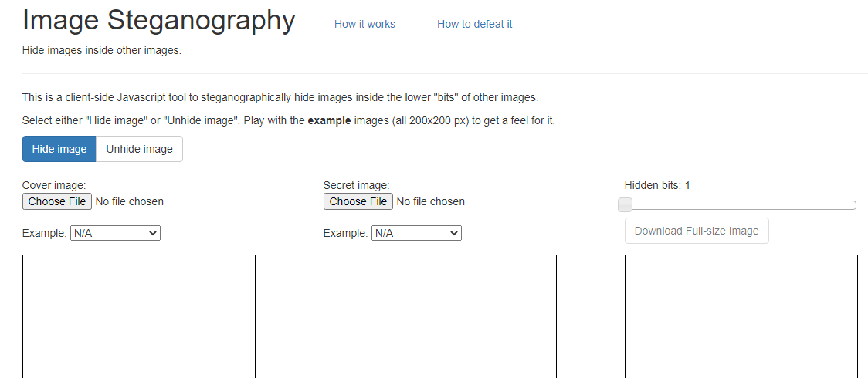Click the output preview canvas below Download

click(741, 316)
